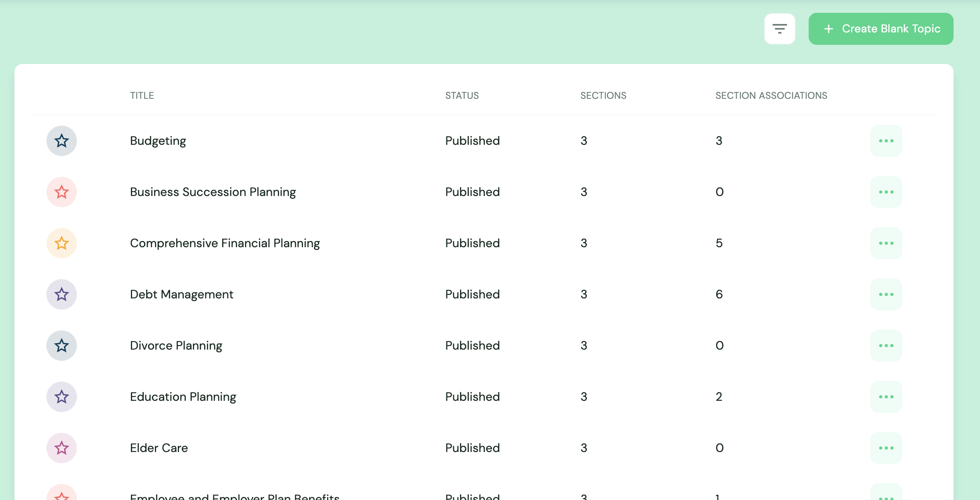Click the Create Blank Topic button

pyautogui.click(x=881, y=28)
